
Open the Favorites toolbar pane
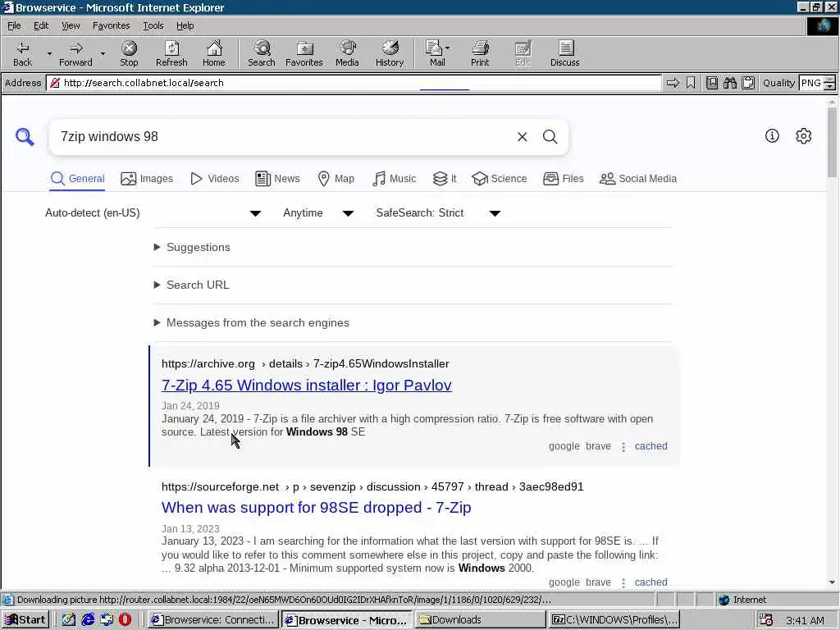click(x=304, y=53)
